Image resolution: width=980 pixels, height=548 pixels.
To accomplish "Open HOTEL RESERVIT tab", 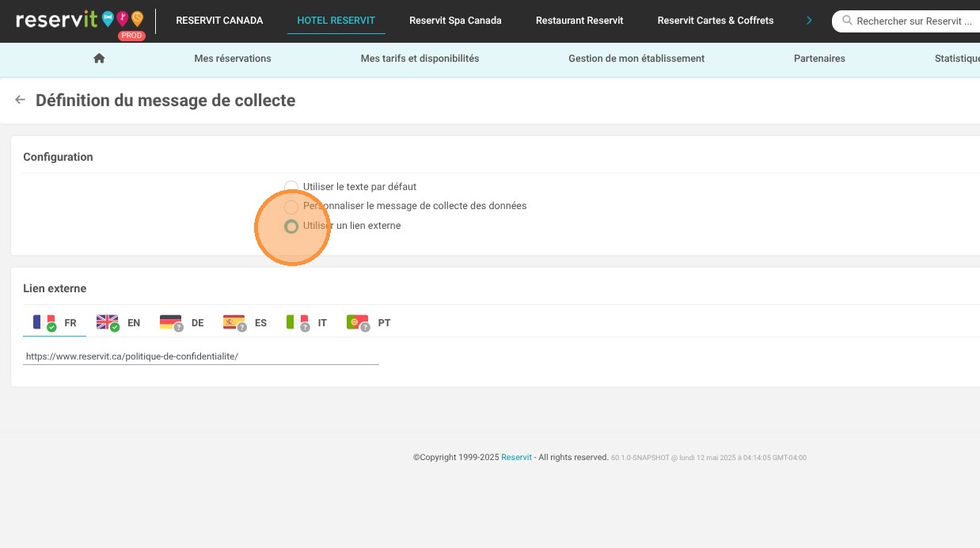I will 336,21.
